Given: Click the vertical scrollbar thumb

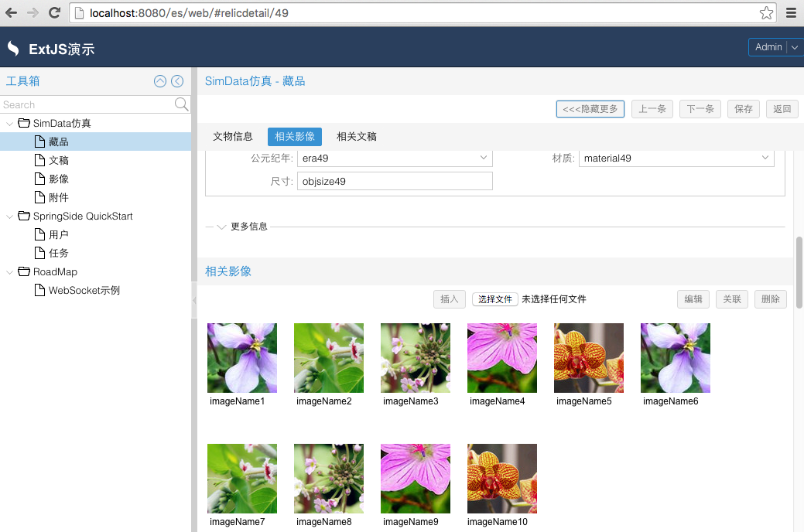Looking at the screenshot, I should click(799, 273).
